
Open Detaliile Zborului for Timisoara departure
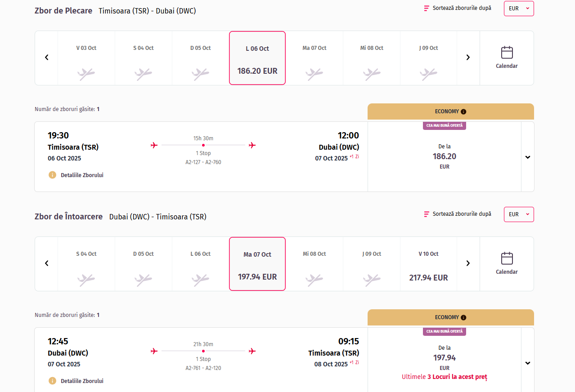click(x=81, y=175)
